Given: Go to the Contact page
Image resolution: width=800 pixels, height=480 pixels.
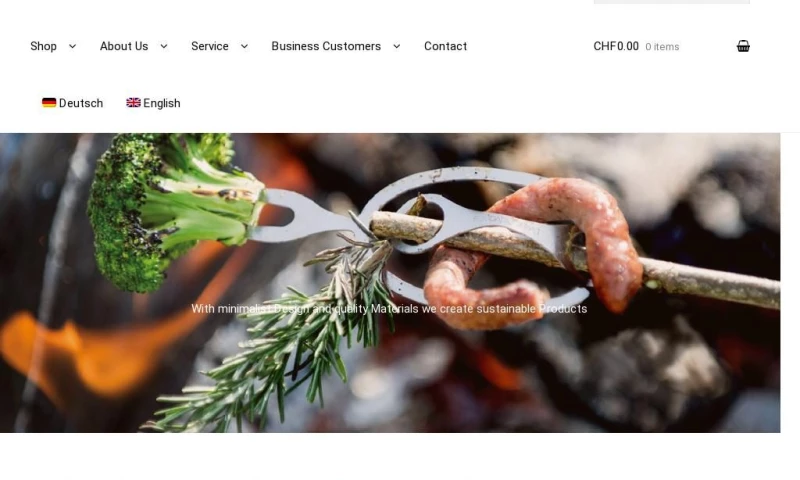Looking at the screenshot, I should tap(445, 46).
